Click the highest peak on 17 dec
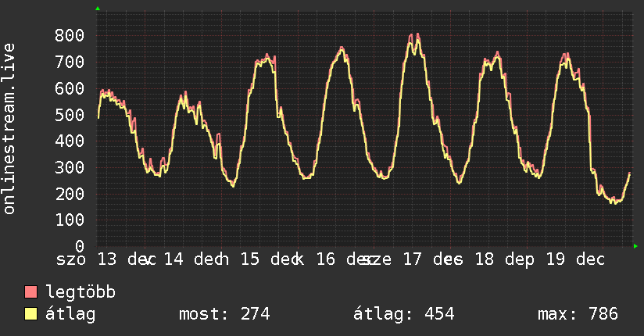 pyautogui.click(x=417, y=34)
